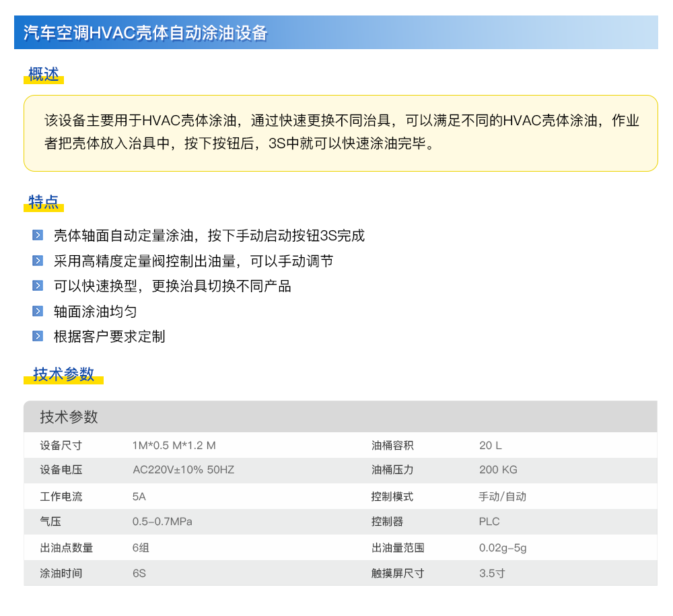Click the 工作电流 row label
Screen dimensions: 673x616
[61, 496]
